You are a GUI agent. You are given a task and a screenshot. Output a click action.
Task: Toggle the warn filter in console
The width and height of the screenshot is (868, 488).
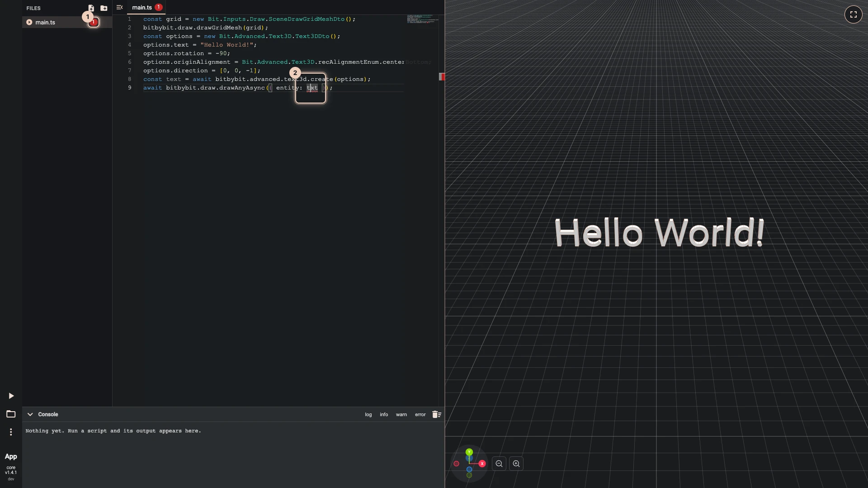(x=401, y=414)
